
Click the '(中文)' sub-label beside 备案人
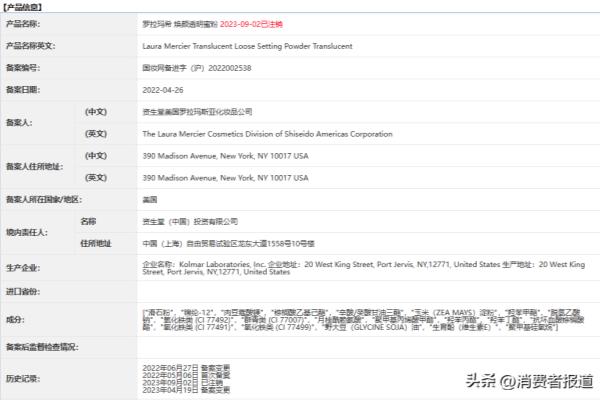96,112
